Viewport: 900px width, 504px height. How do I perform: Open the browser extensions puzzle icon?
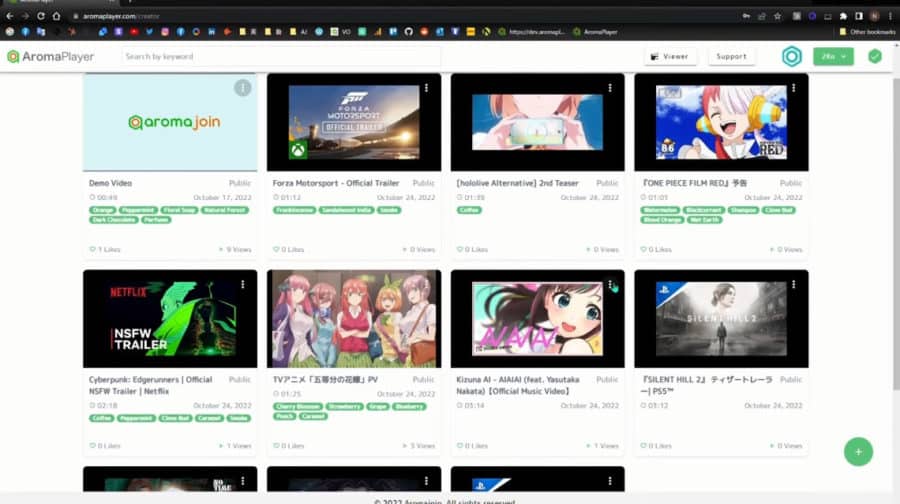843,16
